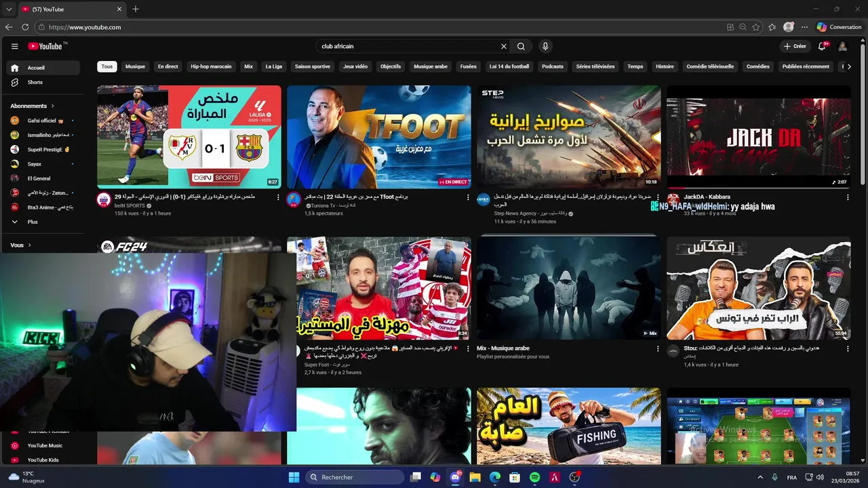Select the Musique filter chip

point(135,66)
